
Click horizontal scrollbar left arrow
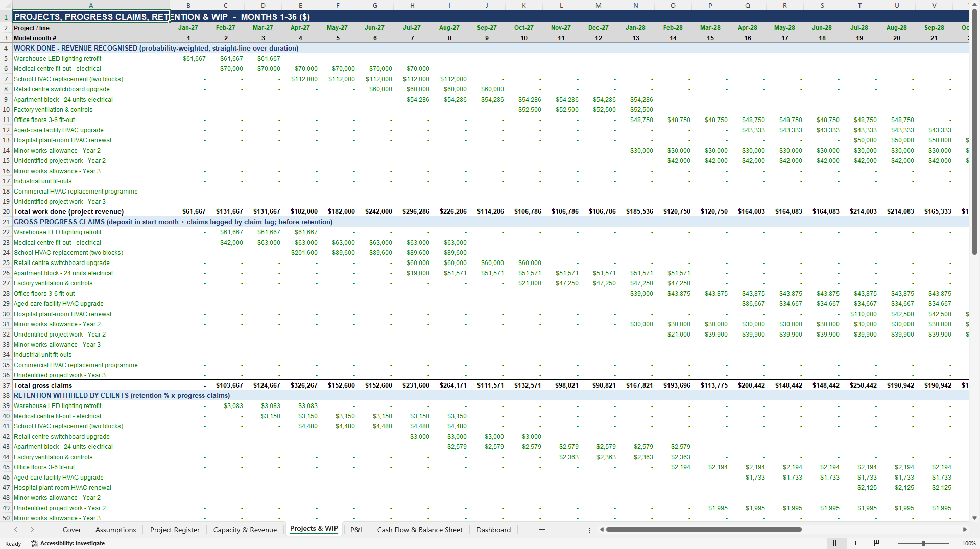coord(602,530)
